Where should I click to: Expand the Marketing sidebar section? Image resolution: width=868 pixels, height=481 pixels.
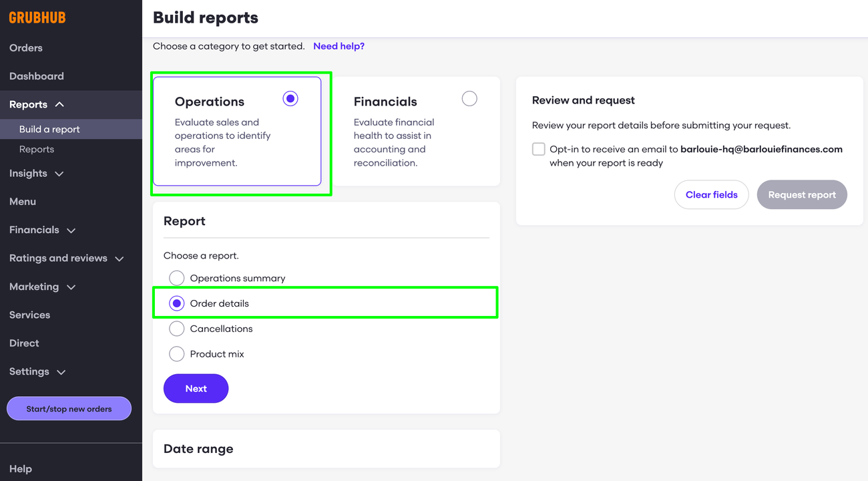(x=42, y=287)
